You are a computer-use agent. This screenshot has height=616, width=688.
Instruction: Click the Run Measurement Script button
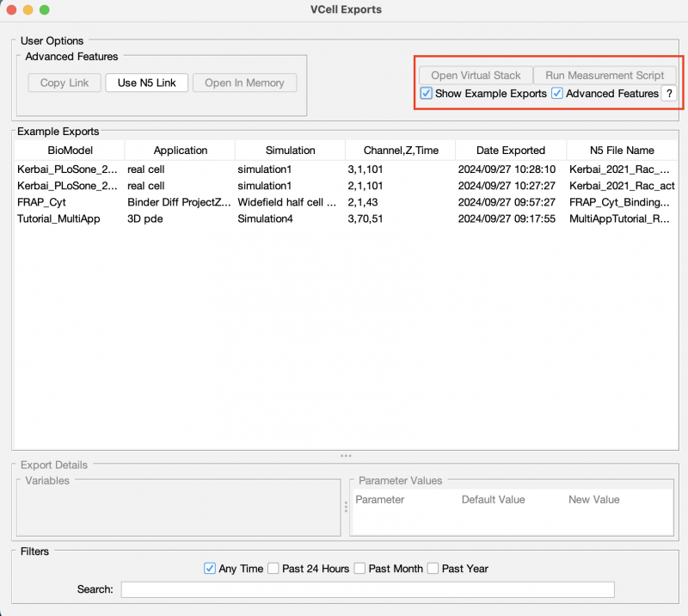tap(605, 76)
